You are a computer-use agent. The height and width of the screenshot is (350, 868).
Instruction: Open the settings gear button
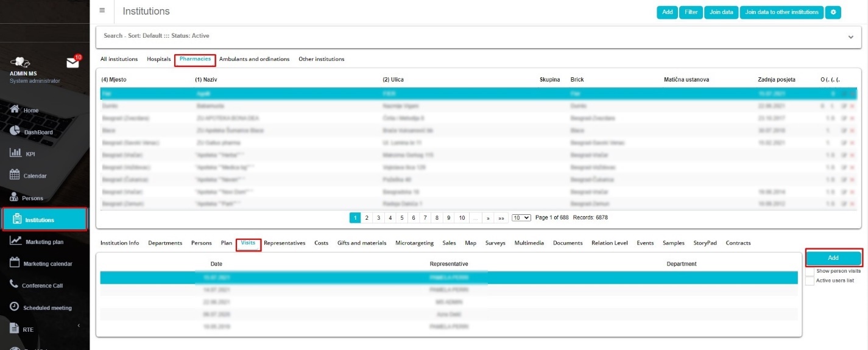coord(833,12)
